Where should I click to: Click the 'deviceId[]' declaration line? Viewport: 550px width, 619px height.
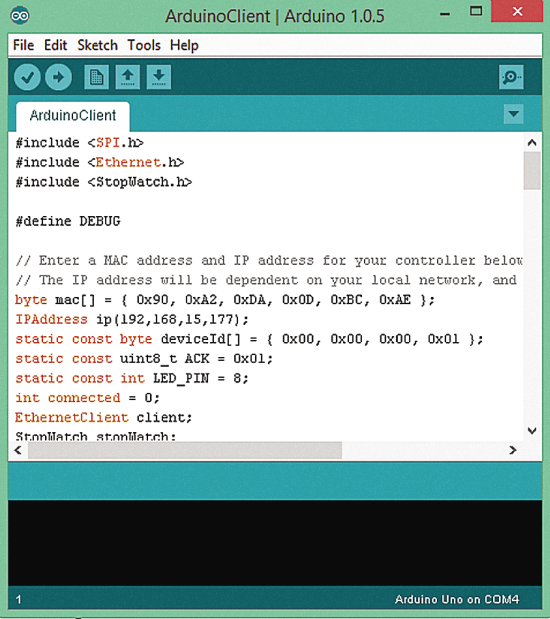[249, 339]
